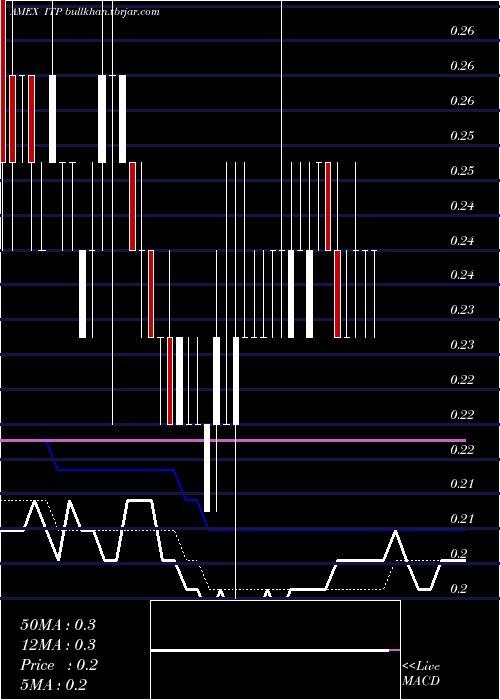The width and height of the screenshot is (500, 700).
Task: Click the magenta horizontal price level line
Action: click(233, 441)
